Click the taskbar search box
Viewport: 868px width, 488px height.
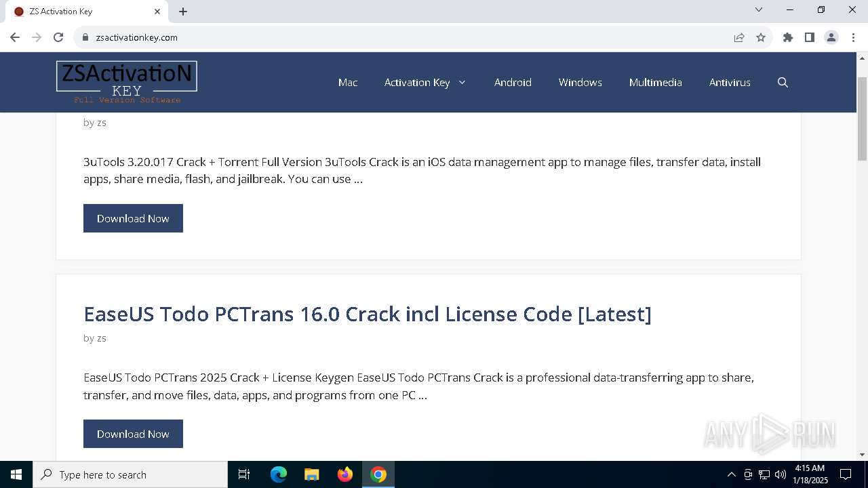[x=130, y=474]
